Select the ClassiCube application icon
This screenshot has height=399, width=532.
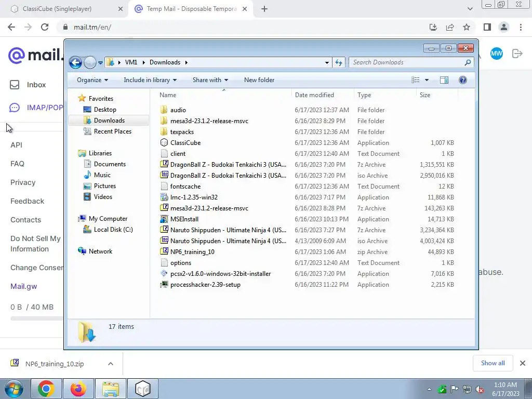[x=164, y=142]
